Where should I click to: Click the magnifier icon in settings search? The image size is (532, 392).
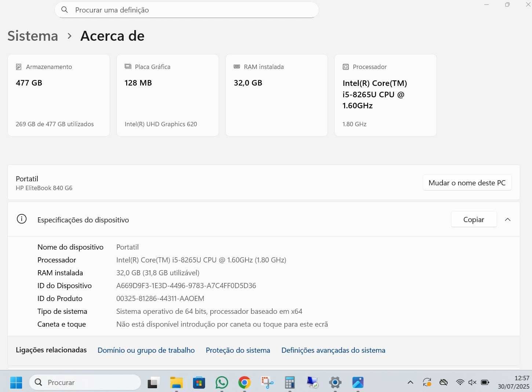coord(65,10)
